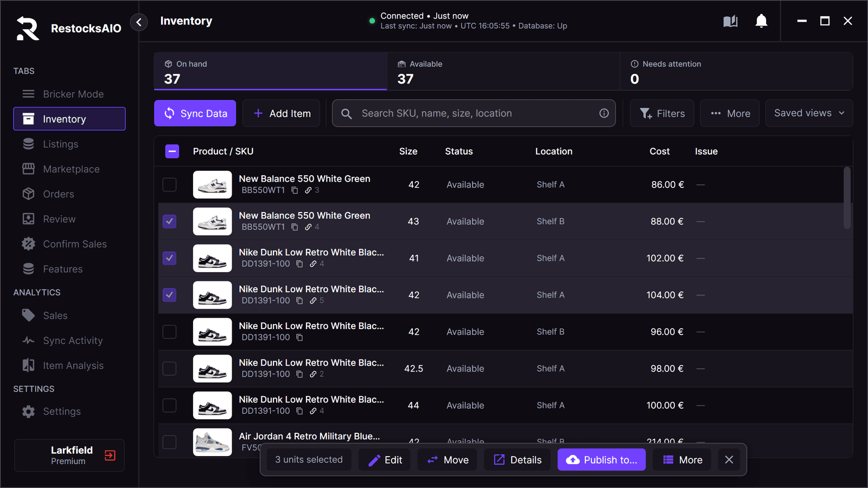Copy SKU of size 44 Nike Dunk row

tap(299, 411)
